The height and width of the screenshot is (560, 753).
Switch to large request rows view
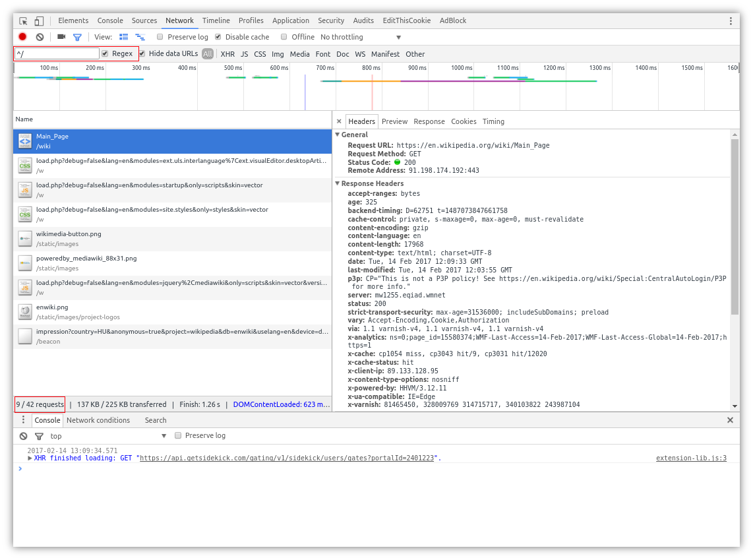click(123, 37)
